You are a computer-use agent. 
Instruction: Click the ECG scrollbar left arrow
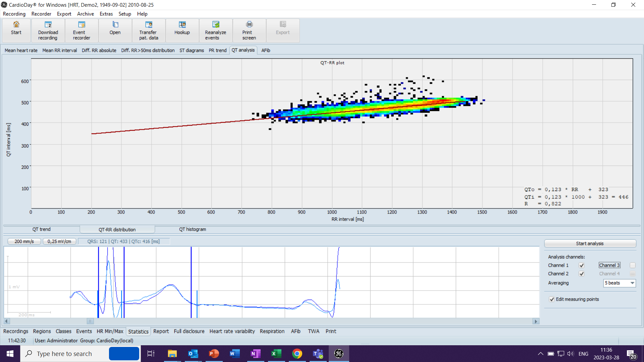(6, 321)
